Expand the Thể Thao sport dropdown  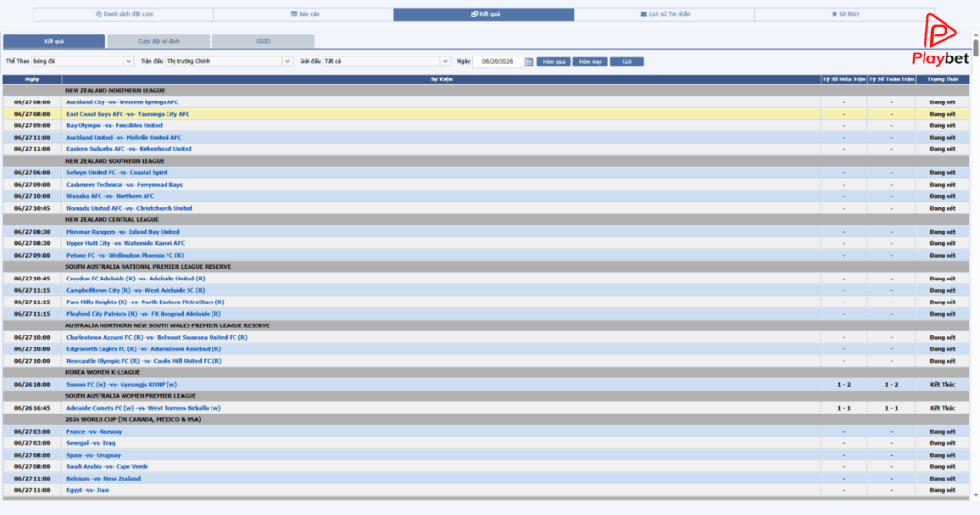82,62
